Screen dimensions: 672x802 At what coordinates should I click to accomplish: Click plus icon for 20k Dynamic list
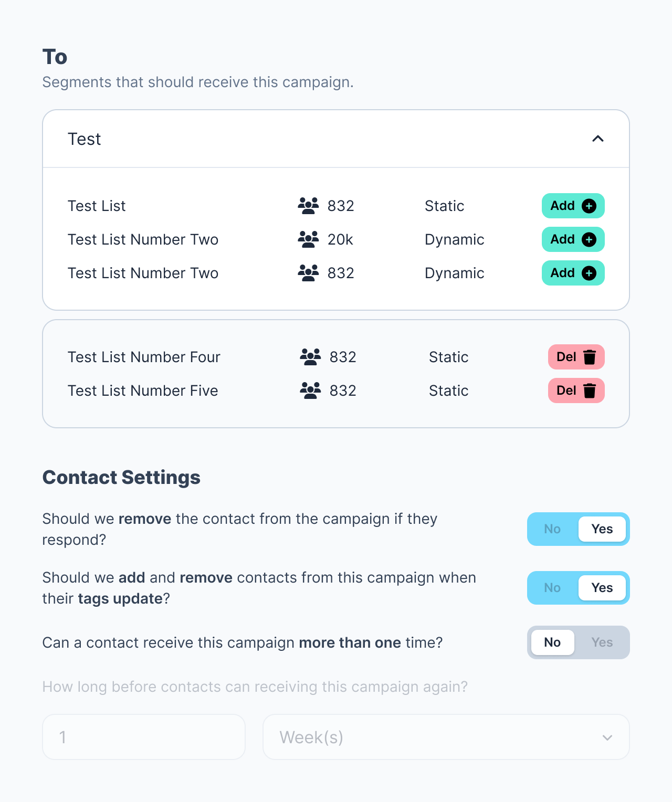(589, 239)
